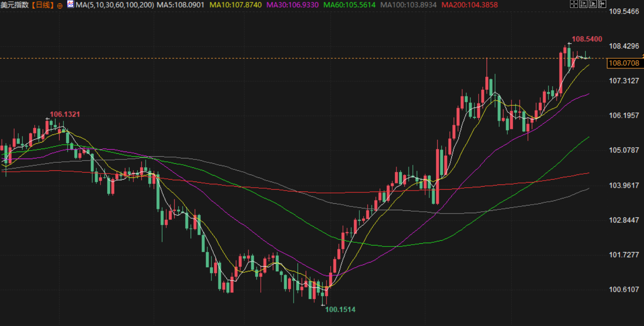Click the 108.0708 current price tag
644x326 pixels.
pos(623,63)
